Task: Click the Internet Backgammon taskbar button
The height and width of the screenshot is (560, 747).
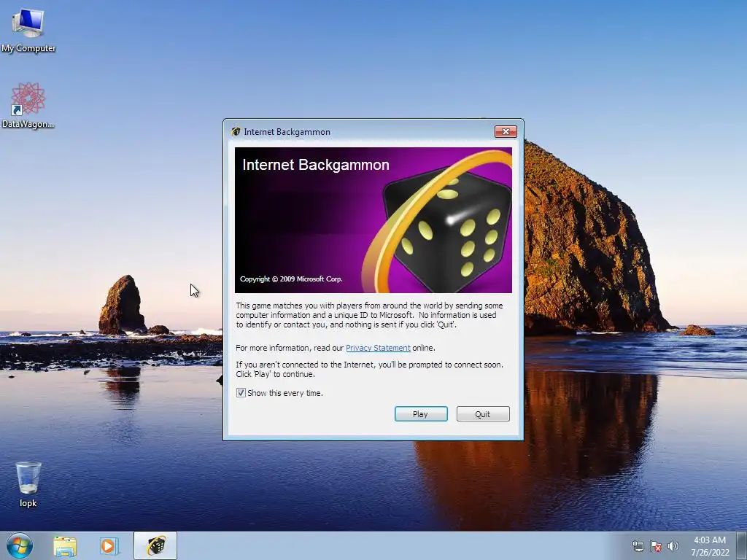Action: pyautogui.click(x=155, y=545)
